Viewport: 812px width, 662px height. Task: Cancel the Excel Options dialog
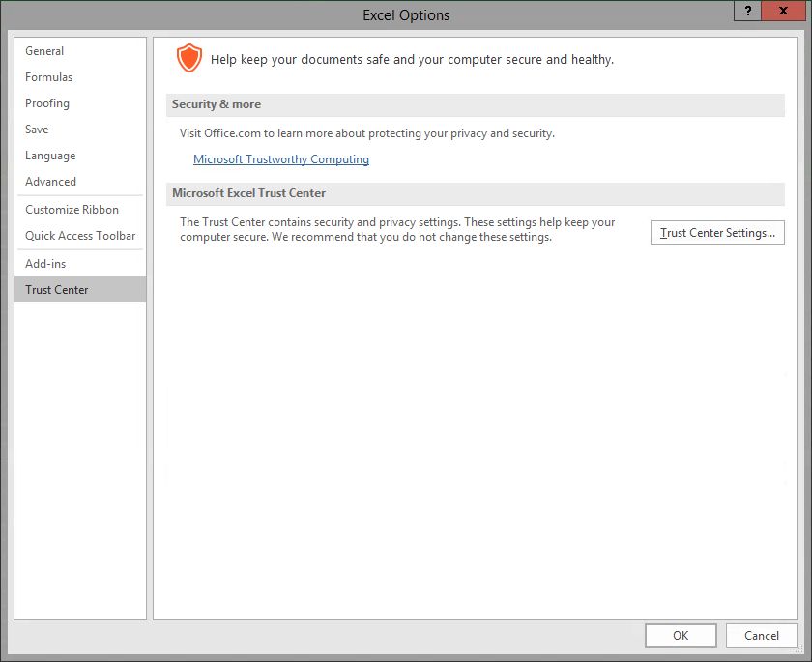762,635
